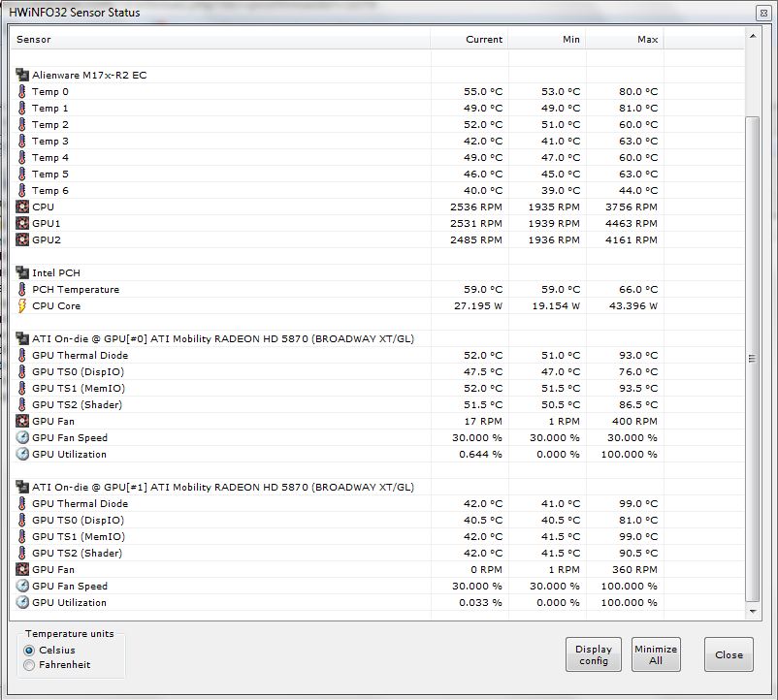Click GPU[#1] GPU Utilization gauge icon at 0.033 %
Image resolution: width=778 pixels, height=700 pixels.
(22, 602)
